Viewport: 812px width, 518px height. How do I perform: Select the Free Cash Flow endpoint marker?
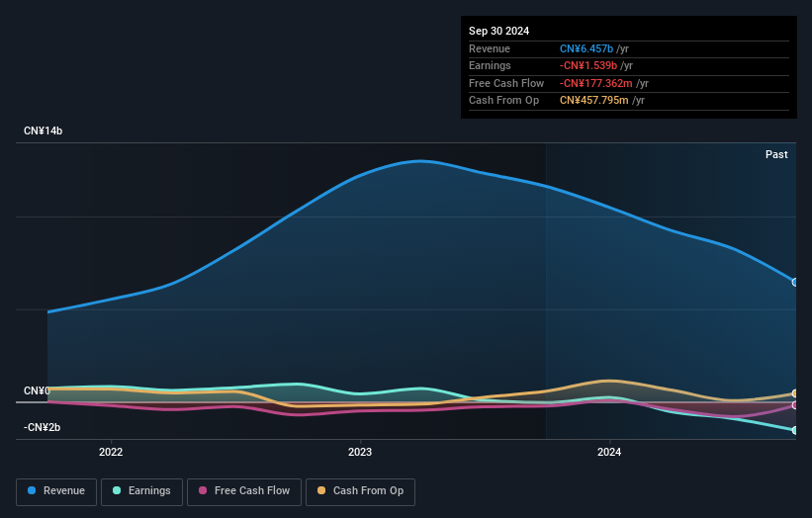coord(795,405)
